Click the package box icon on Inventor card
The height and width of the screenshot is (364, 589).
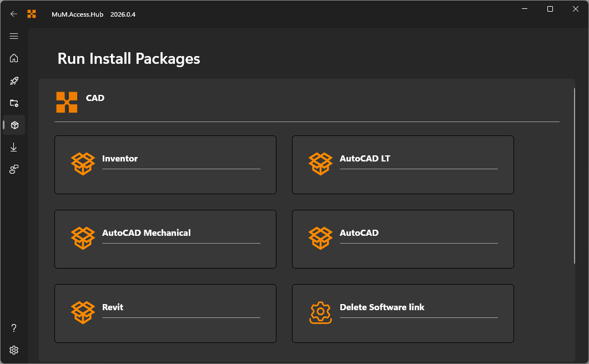[x=83, y=164]
